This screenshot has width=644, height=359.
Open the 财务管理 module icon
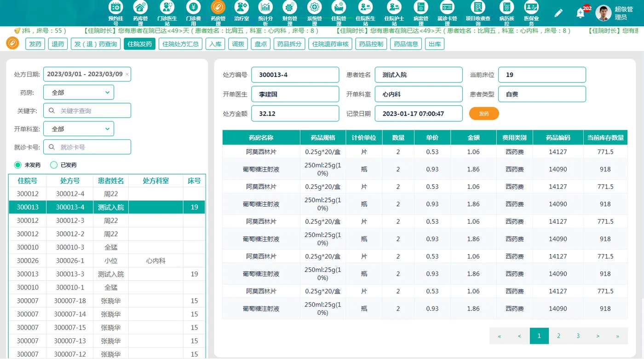289,7
